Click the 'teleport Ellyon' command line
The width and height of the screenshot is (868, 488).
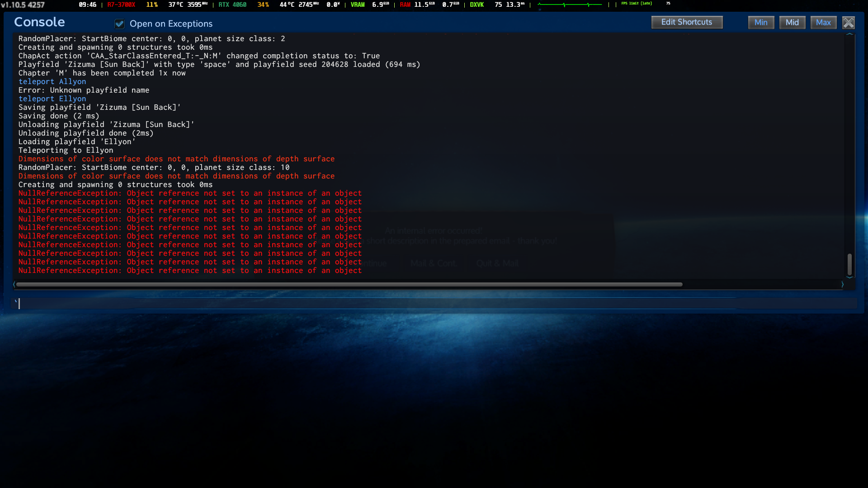pos(52,99)
